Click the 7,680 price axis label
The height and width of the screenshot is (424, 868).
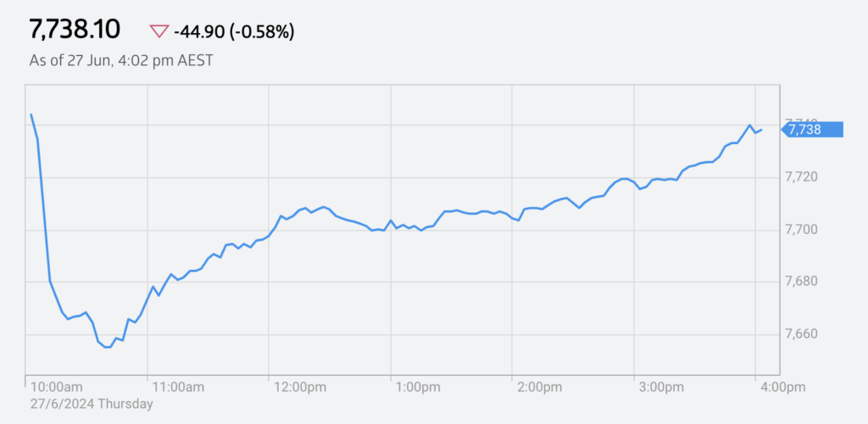pos(802,282)
